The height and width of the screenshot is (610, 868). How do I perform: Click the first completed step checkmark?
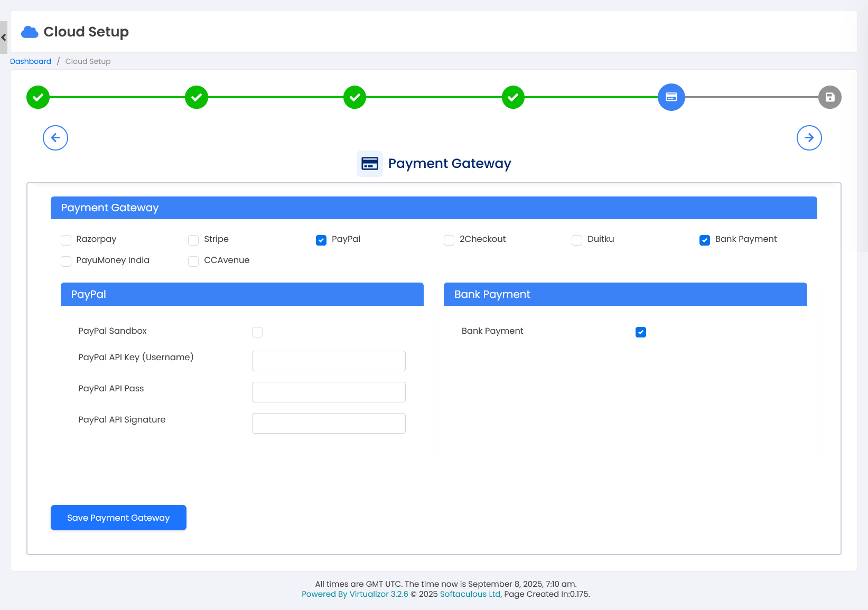pos(38,97)
